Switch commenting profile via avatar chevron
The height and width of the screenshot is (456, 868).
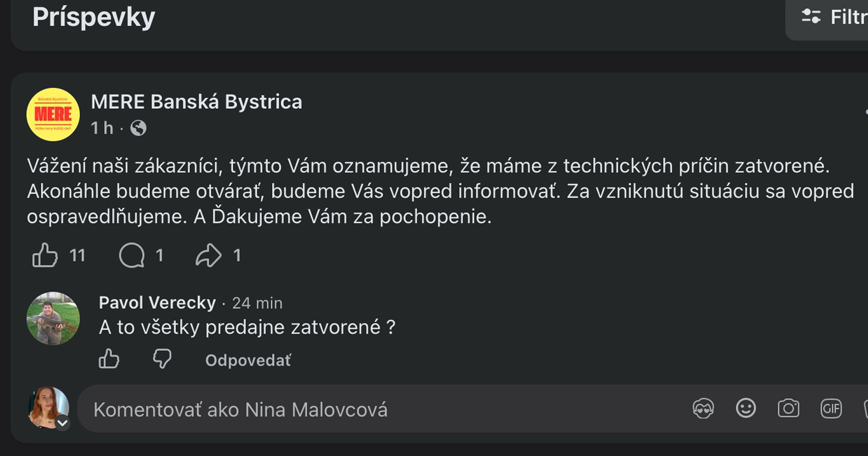coord(63,423)
